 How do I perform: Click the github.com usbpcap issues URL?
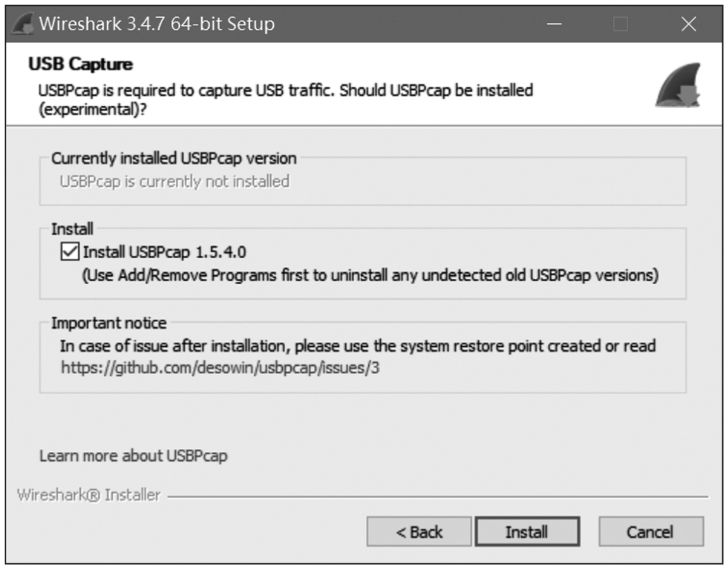220,368
